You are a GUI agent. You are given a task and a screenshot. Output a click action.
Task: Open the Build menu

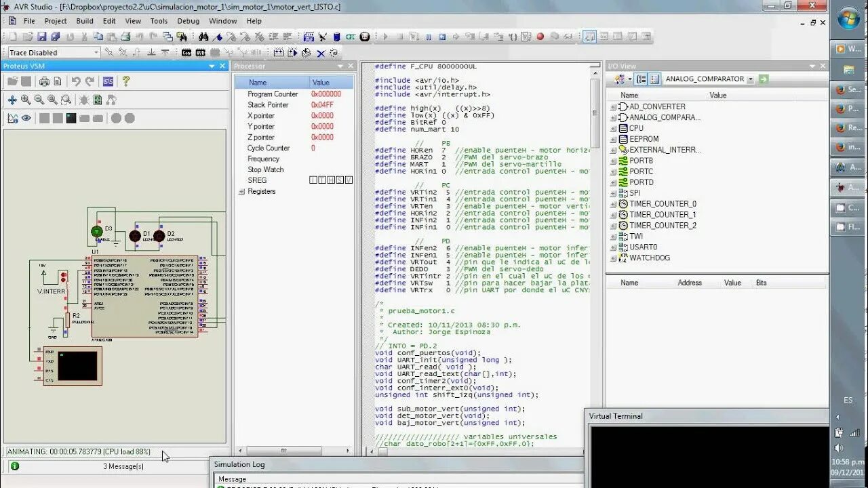(x=85, y=21)
